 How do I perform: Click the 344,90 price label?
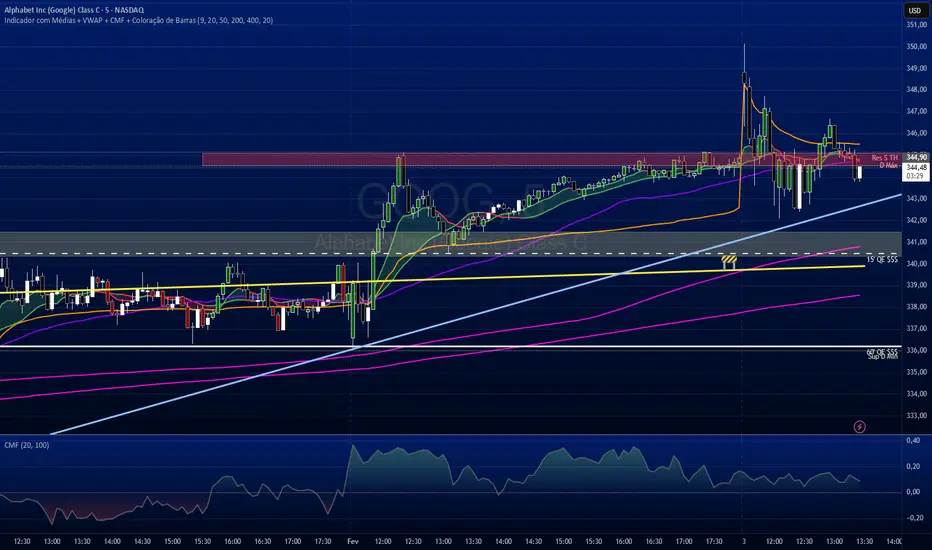[x=917, y=157]
